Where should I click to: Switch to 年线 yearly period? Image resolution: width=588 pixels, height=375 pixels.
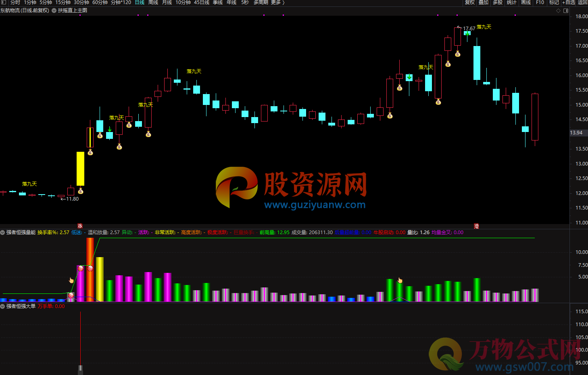point(231,2)
